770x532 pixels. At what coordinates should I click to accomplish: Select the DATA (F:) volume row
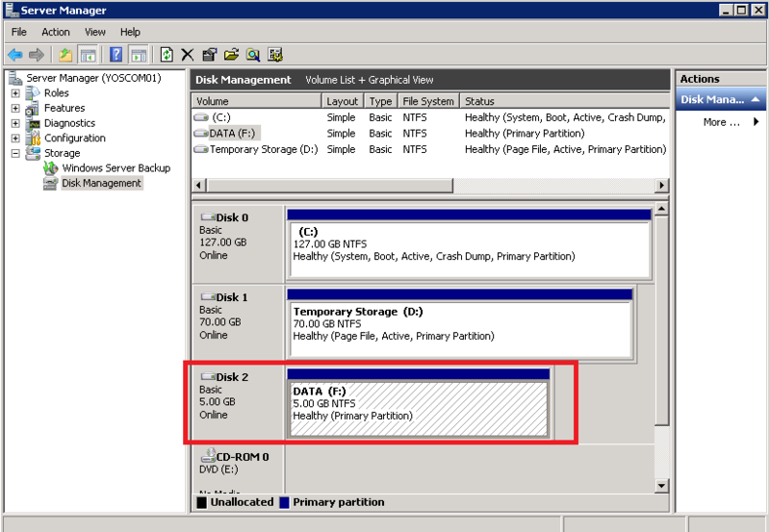[430, 134]
